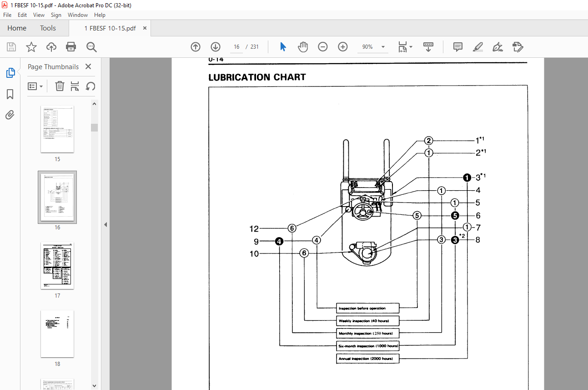
Task: Go to next page arrow
Action: pos(216,47)
